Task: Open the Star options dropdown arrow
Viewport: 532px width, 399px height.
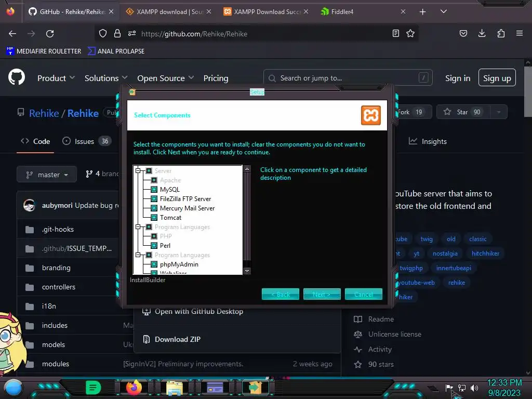Action: (x=499, y=112)
